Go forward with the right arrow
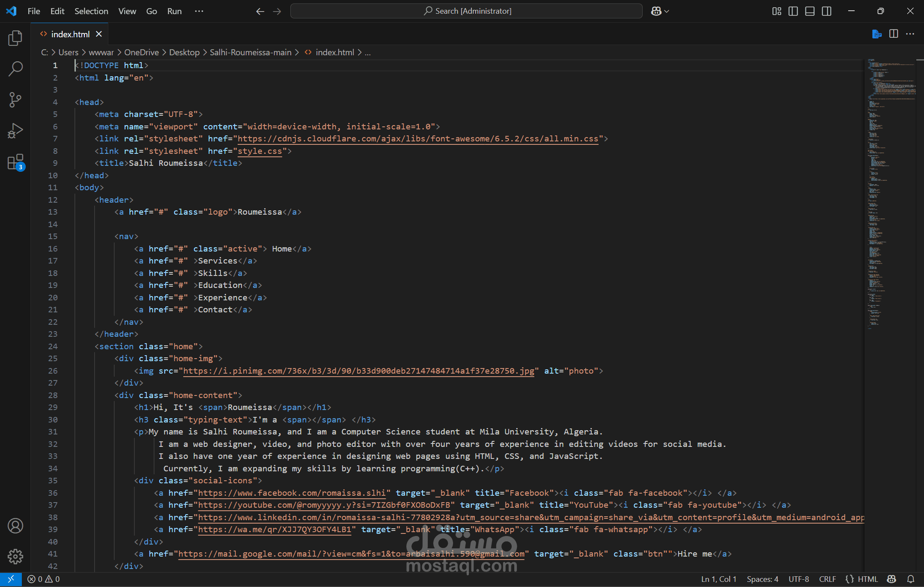 [277, 11]
